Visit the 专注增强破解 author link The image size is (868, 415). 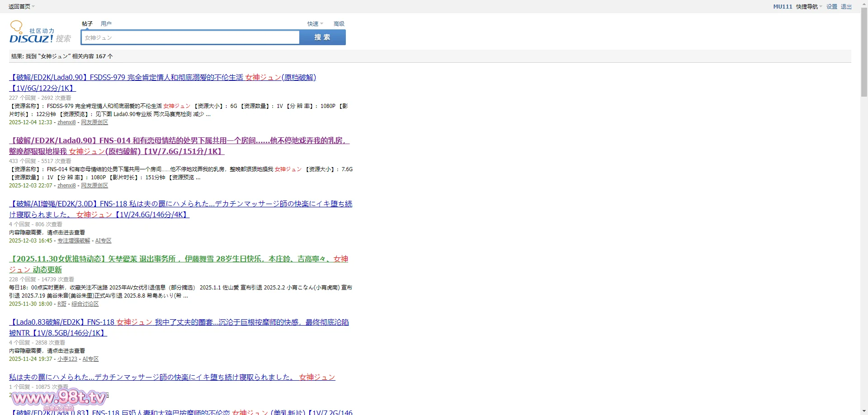74,241
